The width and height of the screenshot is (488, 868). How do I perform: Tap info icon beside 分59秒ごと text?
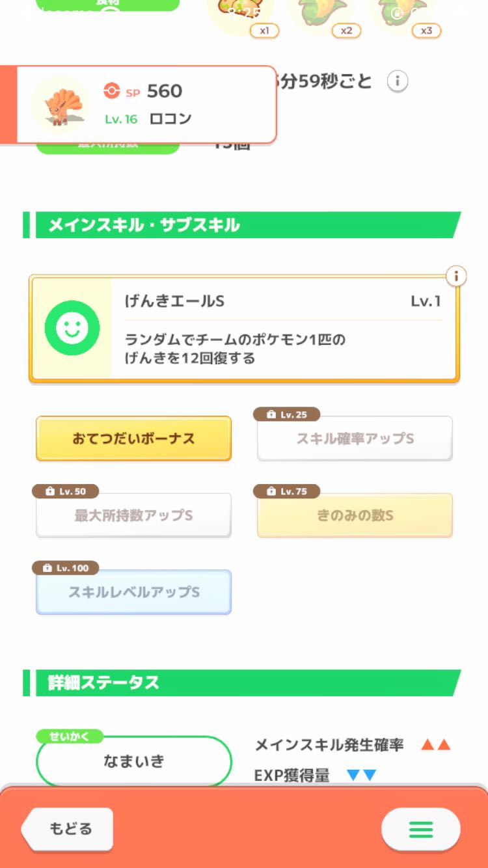(398, 82)
